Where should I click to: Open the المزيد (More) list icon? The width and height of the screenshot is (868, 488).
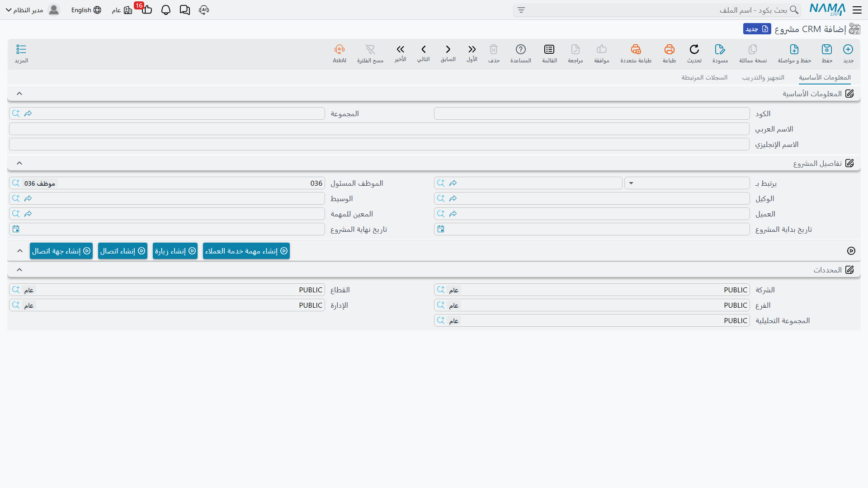[x=21, y=49]
